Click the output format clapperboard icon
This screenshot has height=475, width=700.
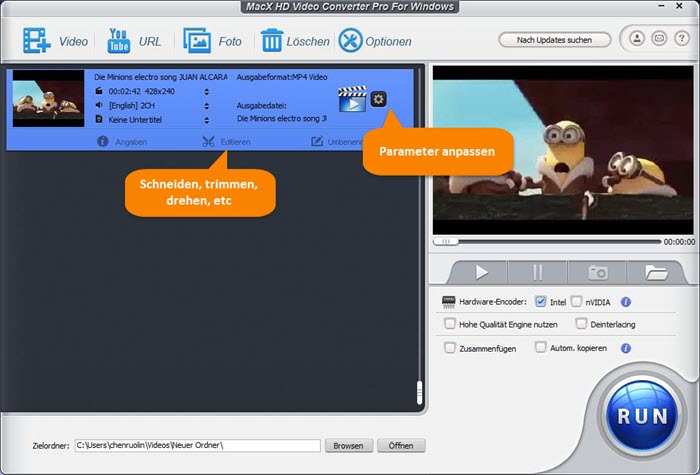(x=352, y=99)
